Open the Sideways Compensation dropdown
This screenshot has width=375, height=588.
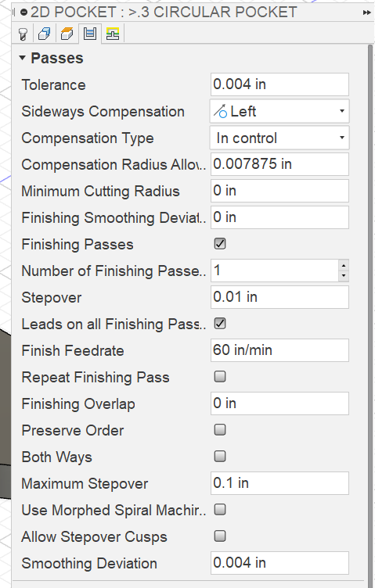pyautogui.click(x=279, y=111)
